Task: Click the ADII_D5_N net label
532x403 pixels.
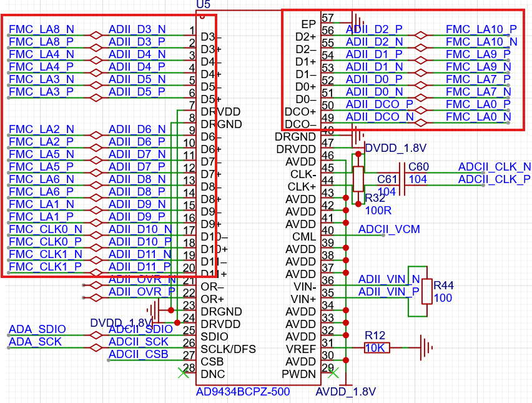Action: point(137,79)
